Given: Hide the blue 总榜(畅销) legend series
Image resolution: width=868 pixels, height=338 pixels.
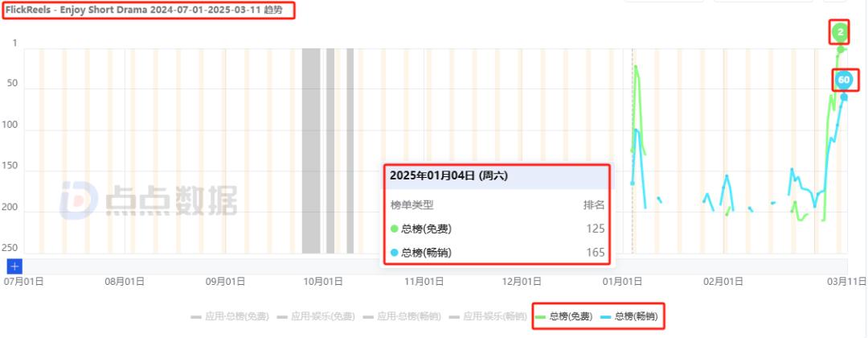Looking at the screenshot, I should (x=629, y=316).
